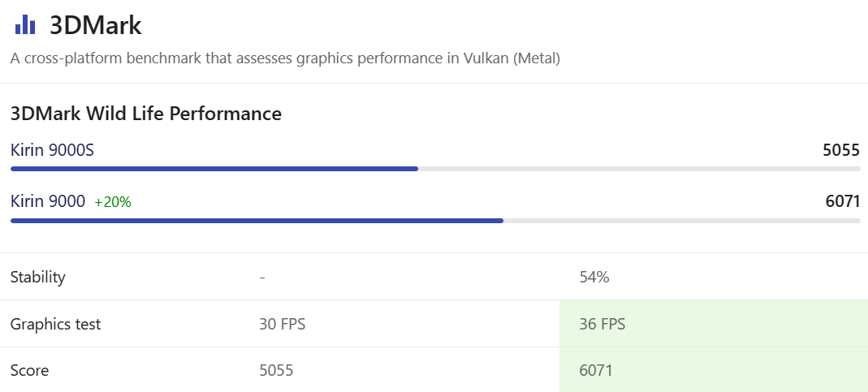Click the 5055 cell in the Score row
Viewport: 868px width, 392px height.
[x=276, y=371]
